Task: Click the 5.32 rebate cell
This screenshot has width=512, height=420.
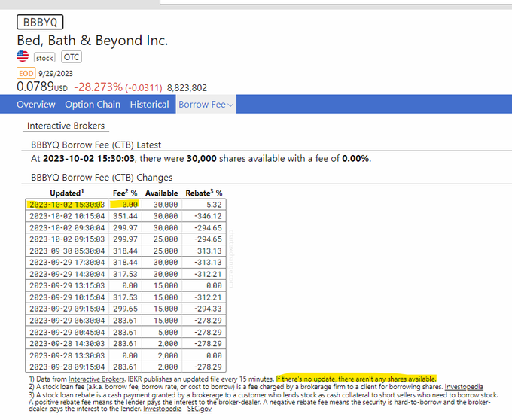Action: pos(204,205)
